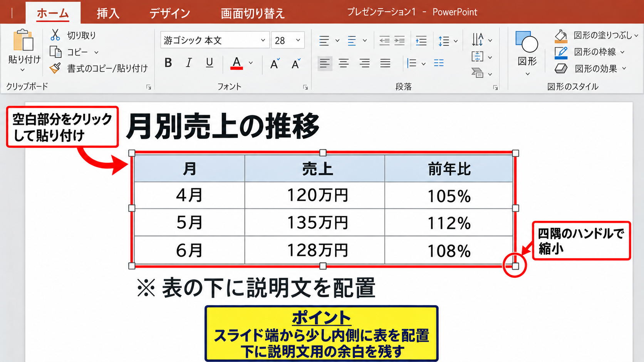Click the table cell 6月
This screenshot has width=644, height=362.
tap(190, 250)
